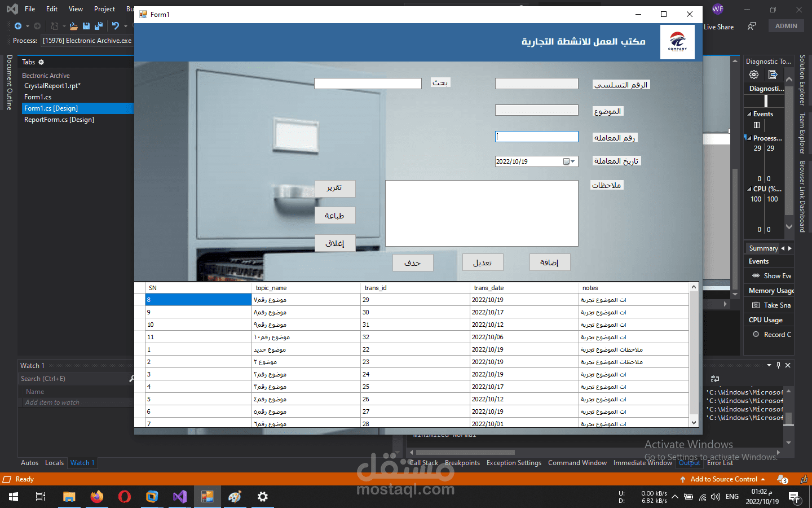Click the pause icon under Events
Screen dimensions: 812x508
(757, 125)
